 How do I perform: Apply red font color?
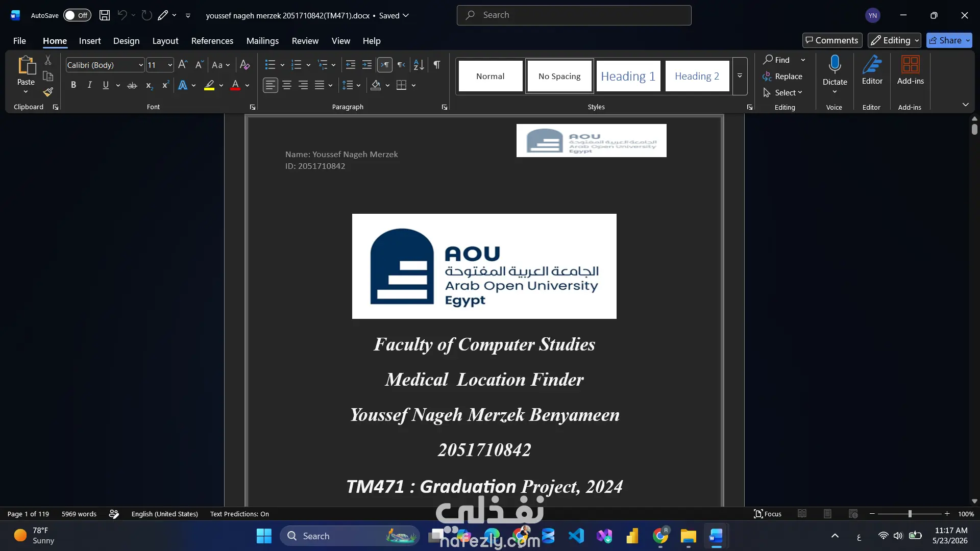pos(235,85)
